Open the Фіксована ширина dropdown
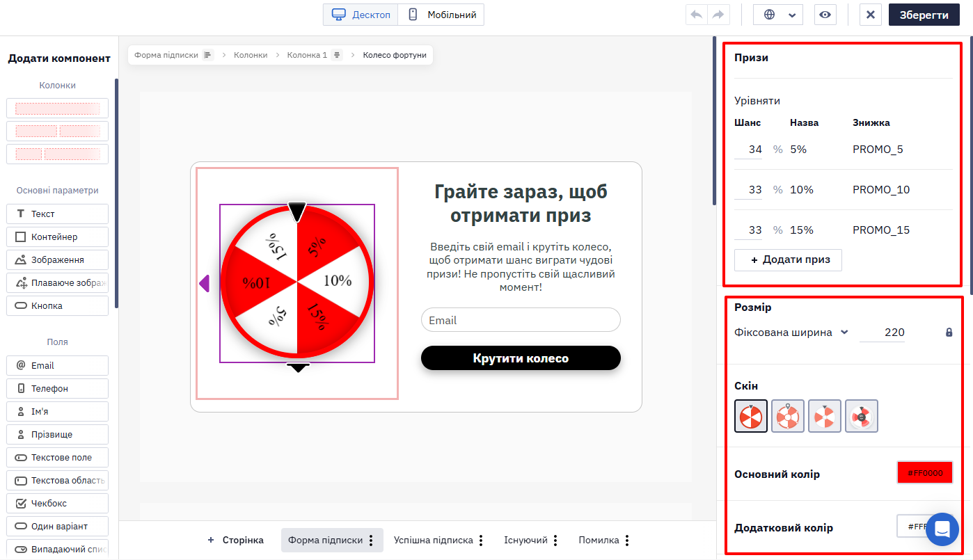973x560 pixels. (x=791, y=333)
